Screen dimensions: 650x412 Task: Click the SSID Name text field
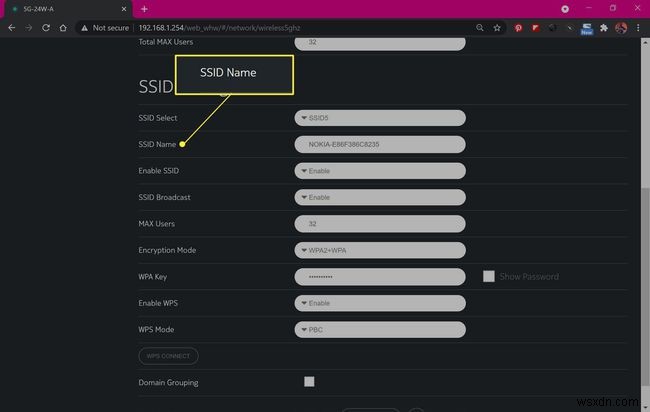380,145
